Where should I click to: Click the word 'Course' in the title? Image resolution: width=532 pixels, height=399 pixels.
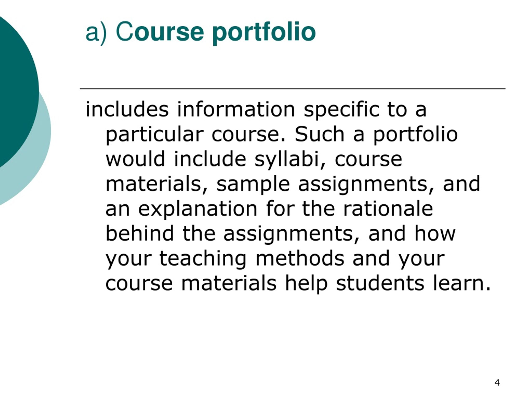tap(160, 32)
